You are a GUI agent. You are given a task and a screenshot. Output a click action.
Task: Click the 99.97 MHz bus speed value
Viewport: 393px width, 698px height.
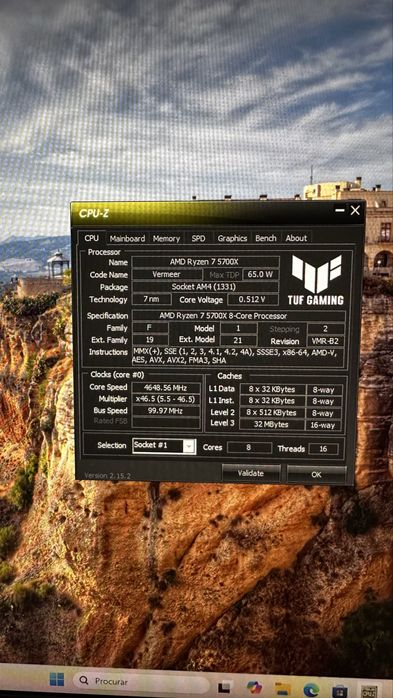[x=166, y=411]
